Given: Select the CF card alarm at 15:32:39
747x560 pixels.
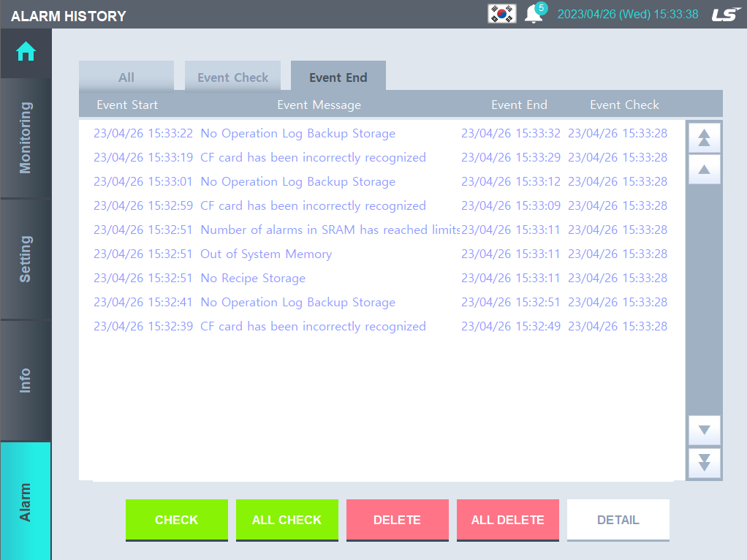Looking at the screenshot, I should [381, 327].
